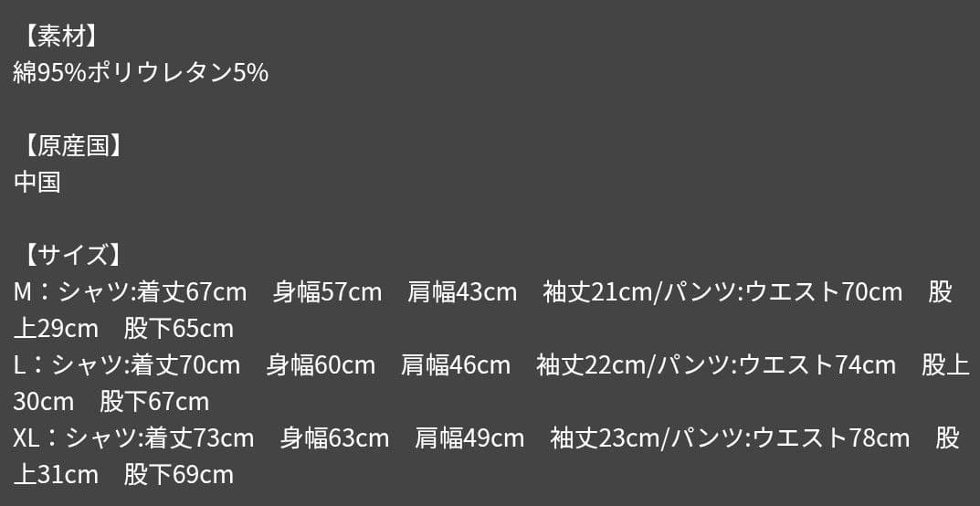Click the 綿95%ポリウレタン5% material text
The height and width of the screenshot is (506, 980).
141,73
